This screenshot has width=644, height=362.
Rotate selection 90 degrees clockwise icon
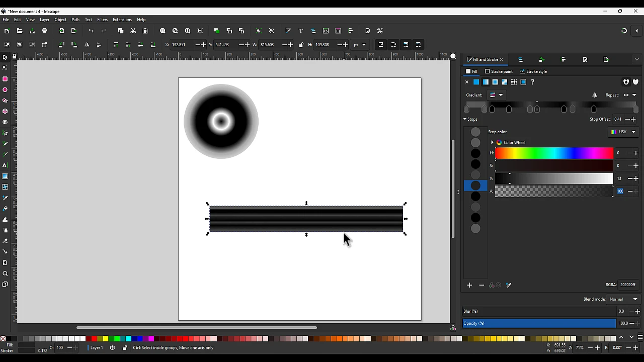coord(74,45)
